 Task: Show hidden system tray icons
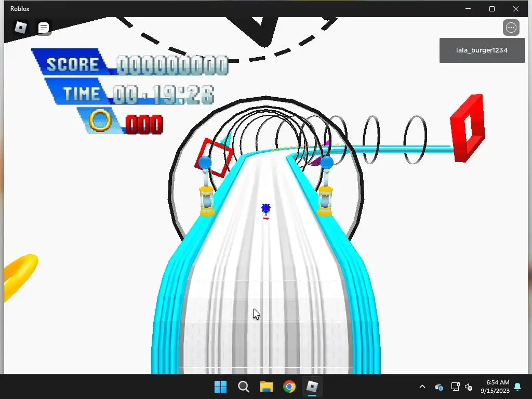point(422,387)
